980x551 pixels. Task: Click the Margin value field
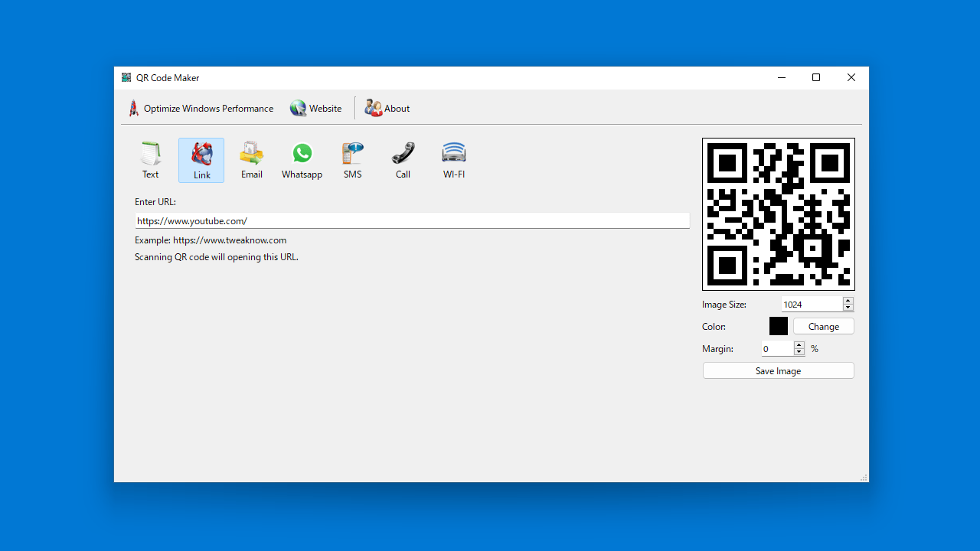tap(777, 348)
